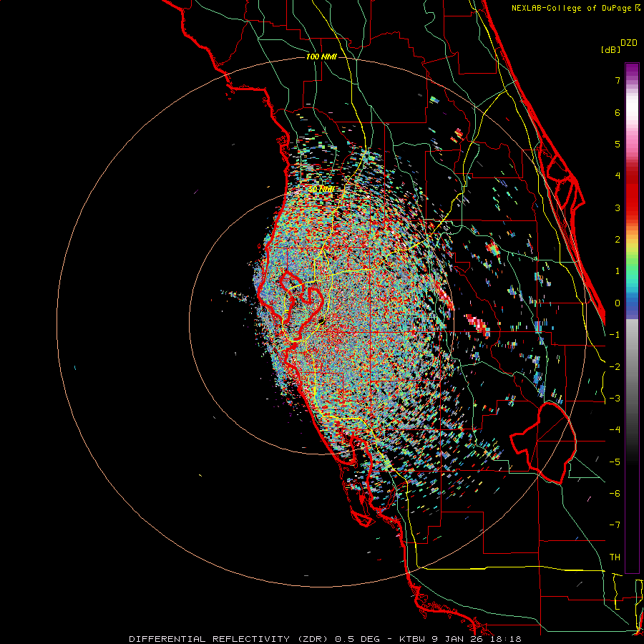Click the DZD legend title
The width and height of the screenshot is (644, 644).
tap(629, 43)
